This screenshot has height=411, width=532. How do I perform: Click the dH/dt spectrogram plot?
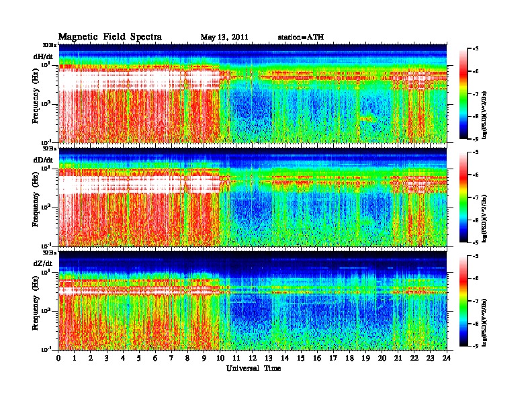[253, 93]
